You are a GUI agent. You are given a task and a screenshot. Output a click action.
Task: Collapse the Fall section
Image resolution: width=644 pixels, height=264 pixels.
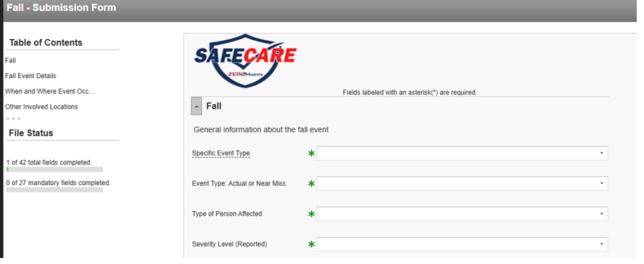[197, 106]
